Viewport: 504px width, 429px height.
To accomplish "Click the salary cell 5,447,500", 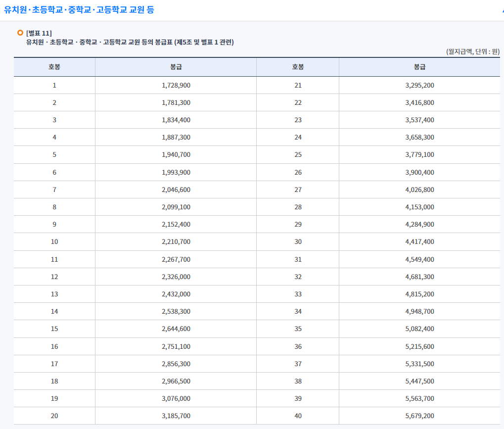I will (419, 381).
